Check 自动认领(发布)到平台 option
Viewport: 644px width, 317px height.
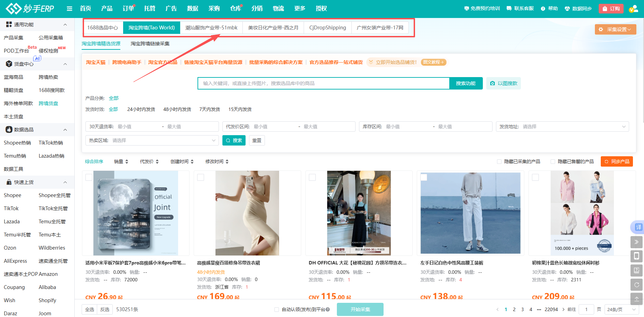click(x=277, y=309)
